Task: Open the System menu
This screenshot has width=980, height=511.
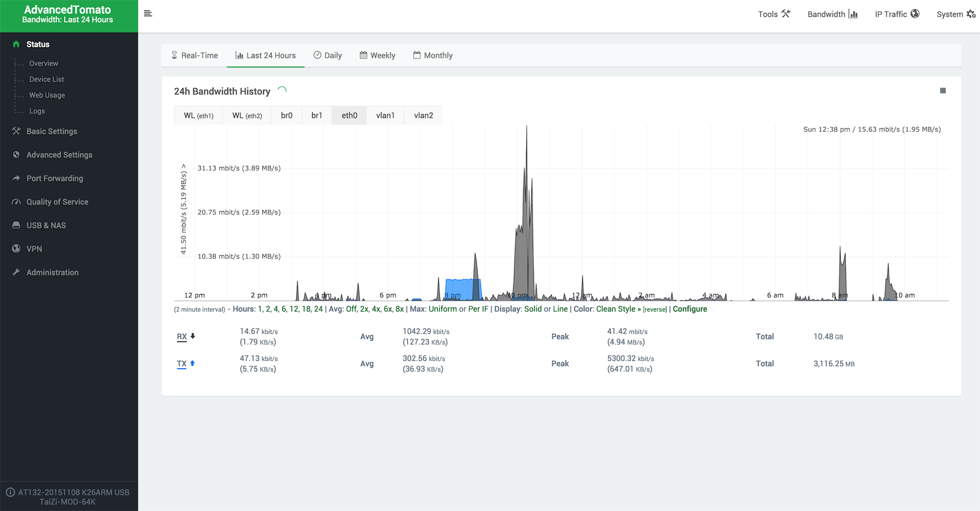Action: 956,14
